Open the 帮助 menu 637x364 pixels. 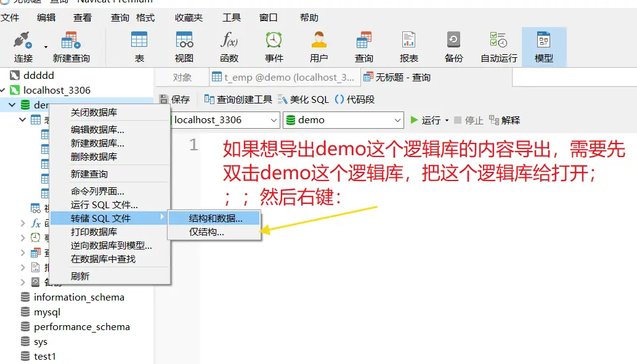[x=309, y=17]
